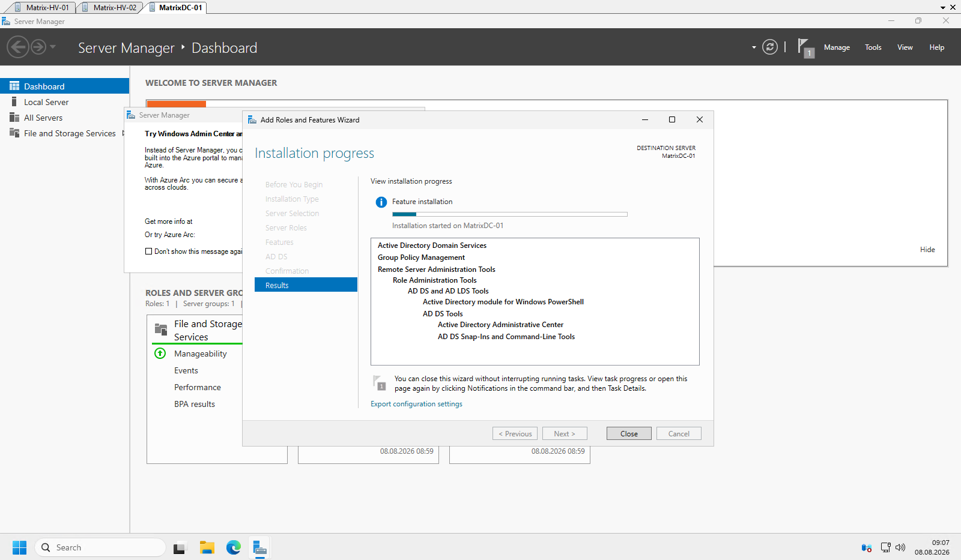Screen dimensions: 961x560
Task: Open the volume icon in the system tray
Action: [900, 547]
